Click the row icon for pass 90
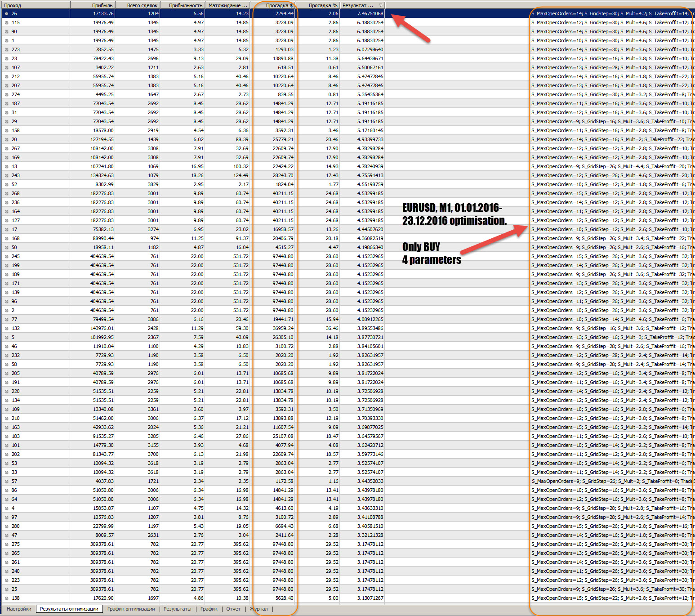 [6, 31]
